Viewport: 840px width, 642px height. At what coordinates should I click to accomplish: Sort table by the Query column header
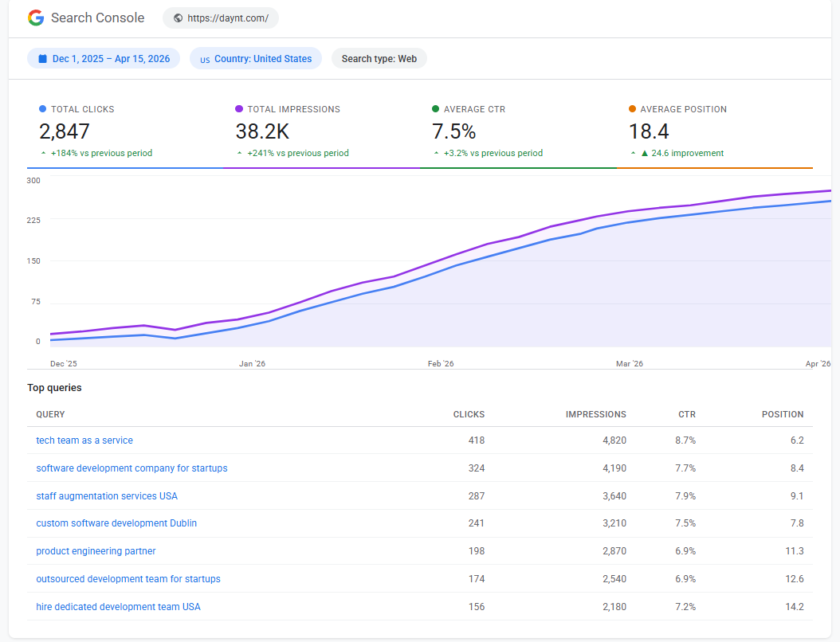pyautogui.click(x=50, y=414)
